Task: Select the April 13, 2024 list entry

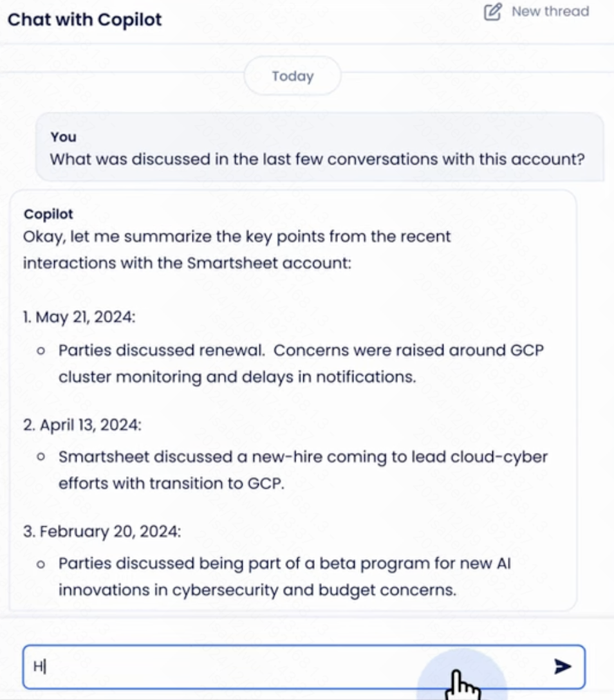Action: click(82, 425)
